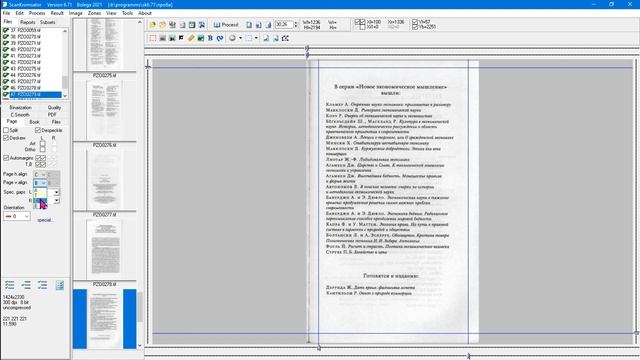Click the tools/wrench icon in the upper toolbar
This screenshot has height=360, width=640.
202,25
